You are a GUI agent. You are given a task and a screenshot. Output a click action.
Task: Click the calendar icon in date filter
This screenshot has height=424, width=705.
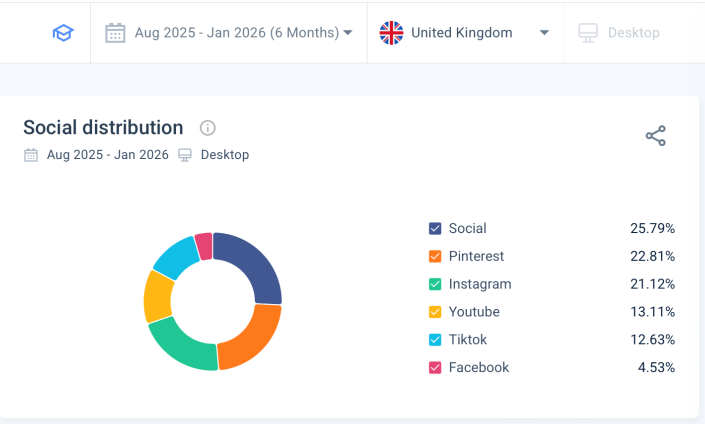click(117, 33)
